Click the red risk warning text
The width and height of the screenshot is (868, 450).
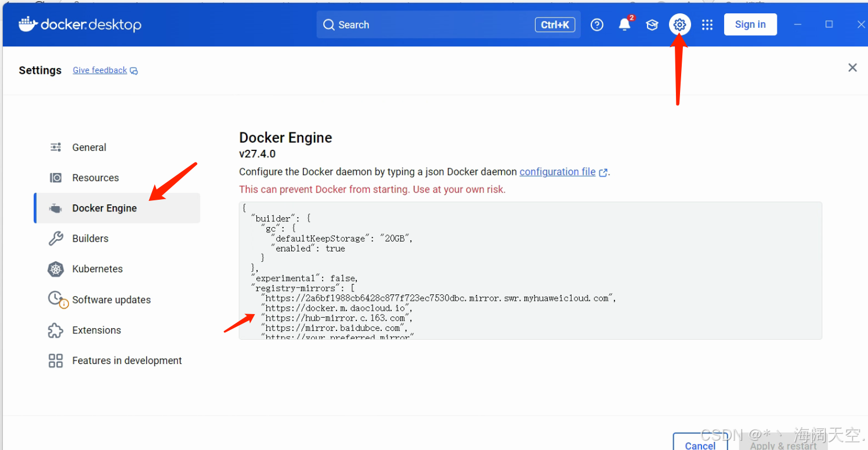coord(372,189)
